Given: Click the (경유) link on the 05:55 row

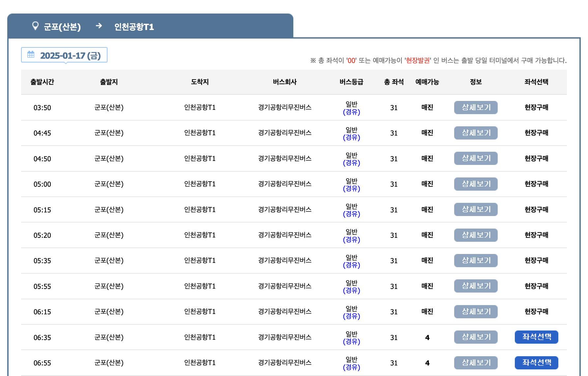Looking at the screenshot, I should point(352,291).
